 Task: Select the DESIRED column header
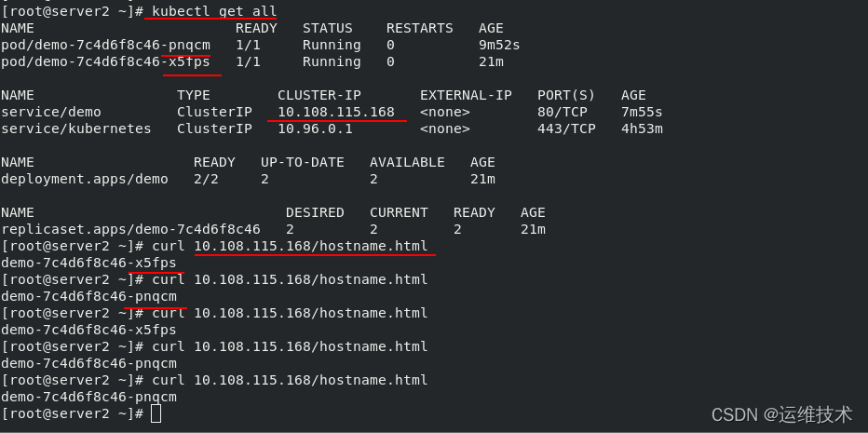[x=315, y=212]
